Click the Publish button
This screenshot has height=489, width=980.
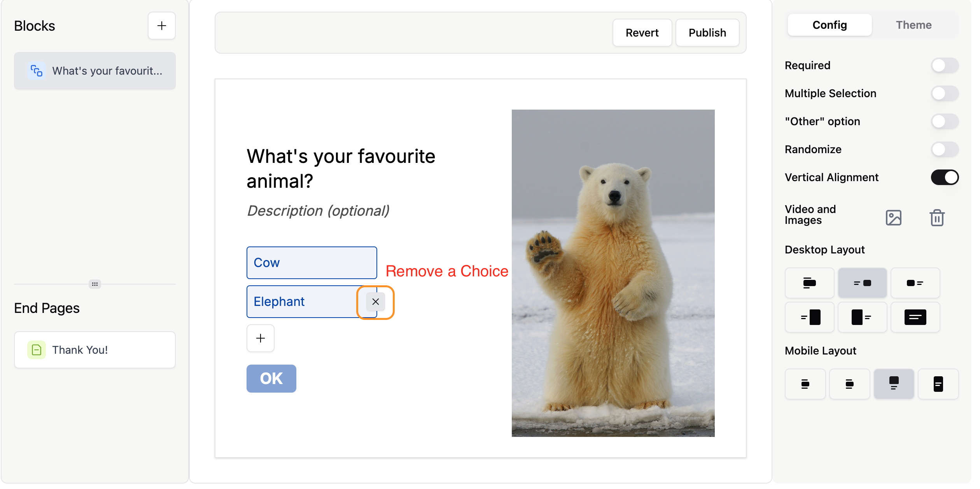707,33
